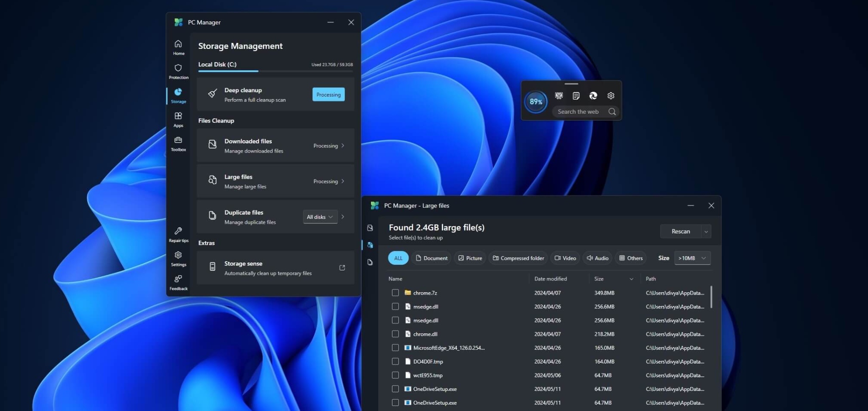The width and height of the screenshot is (868, 411).
Task: Open Storage sense external link icon
Action: (342, 268)
